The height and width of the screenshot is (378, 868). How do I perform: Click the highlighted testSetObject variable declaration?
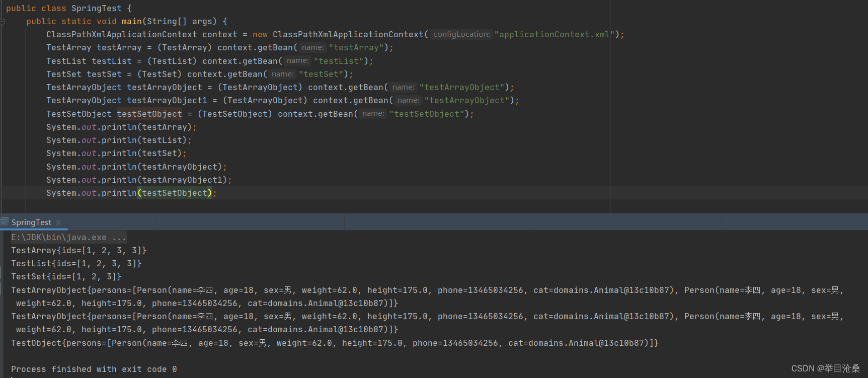click(149, 114)
